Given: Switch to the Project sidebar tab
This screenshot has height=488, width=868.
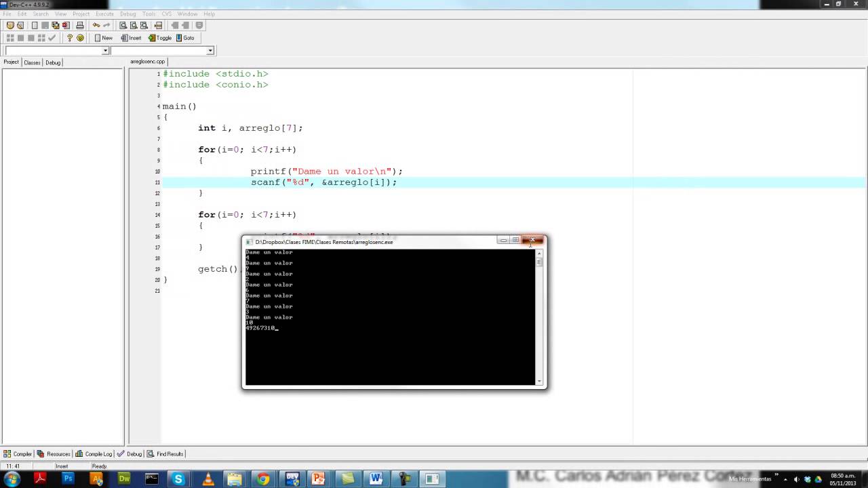Looking at the screenshot, I should (11, 62).
